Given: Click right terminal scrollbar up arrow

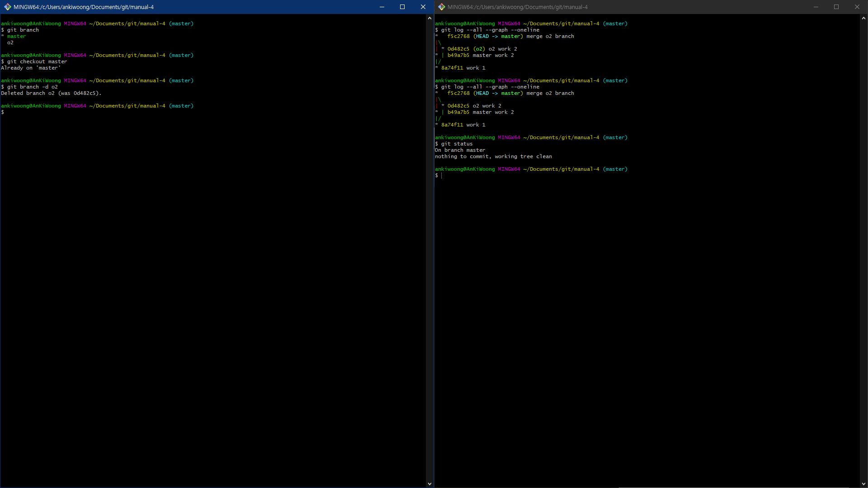Looking at the screenshot, I should point(863,18).
